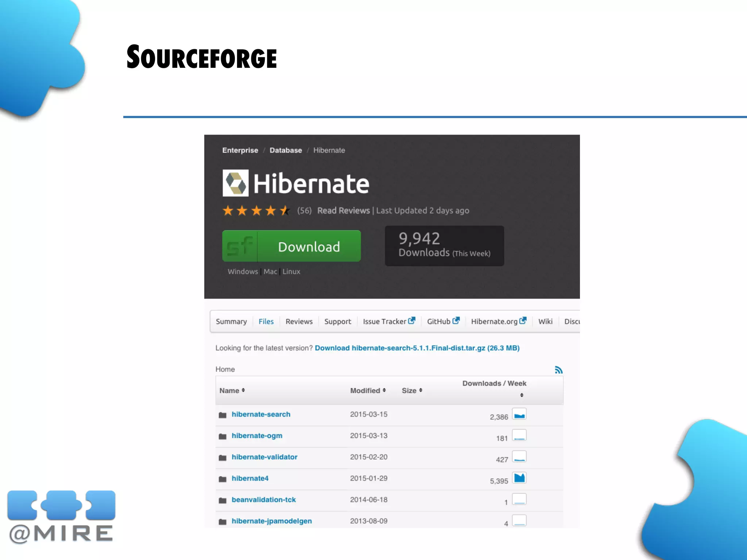
Task: Open the Issue Tracker tab
Action: tap(389, 321)
